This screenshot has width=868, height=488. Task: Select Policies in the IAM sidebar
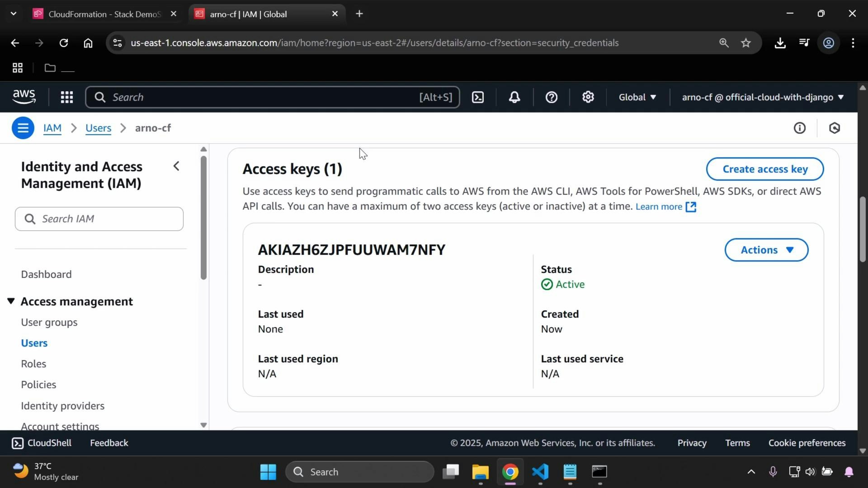point(38,385)
